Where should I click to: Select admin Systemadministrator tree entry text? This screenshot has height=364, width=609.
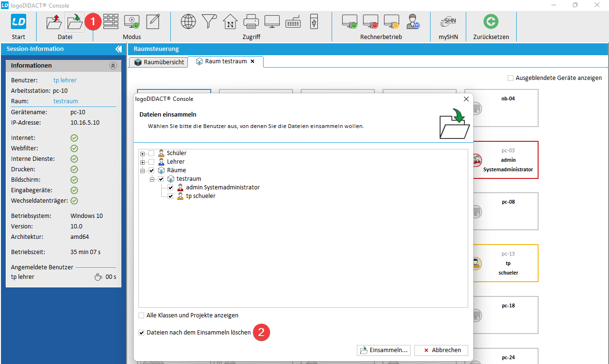pyautogui.click(x=223, y=187)
